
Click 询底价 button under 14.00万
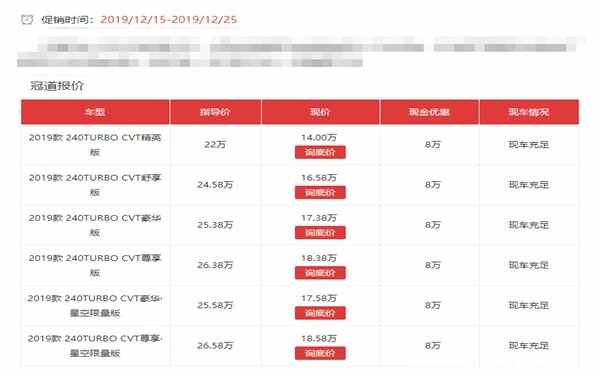[x=320, y=152]
